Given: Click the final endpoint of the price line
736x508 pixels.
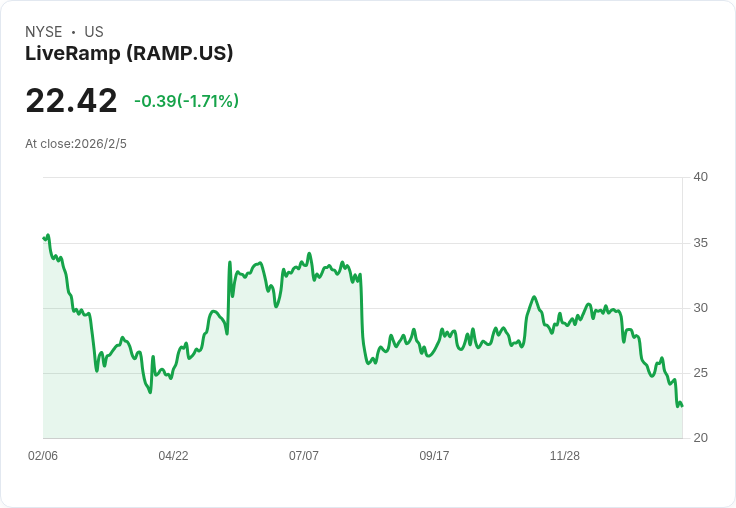Looking at the screenshot, I should 681,405.
